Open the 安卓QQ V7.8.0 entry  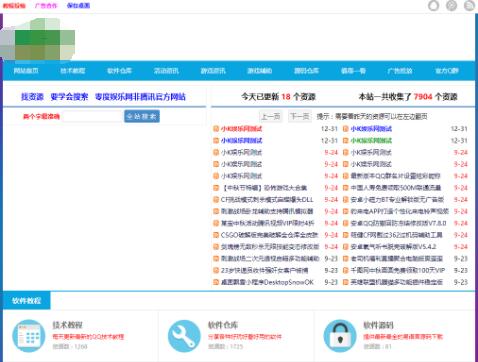398,223
